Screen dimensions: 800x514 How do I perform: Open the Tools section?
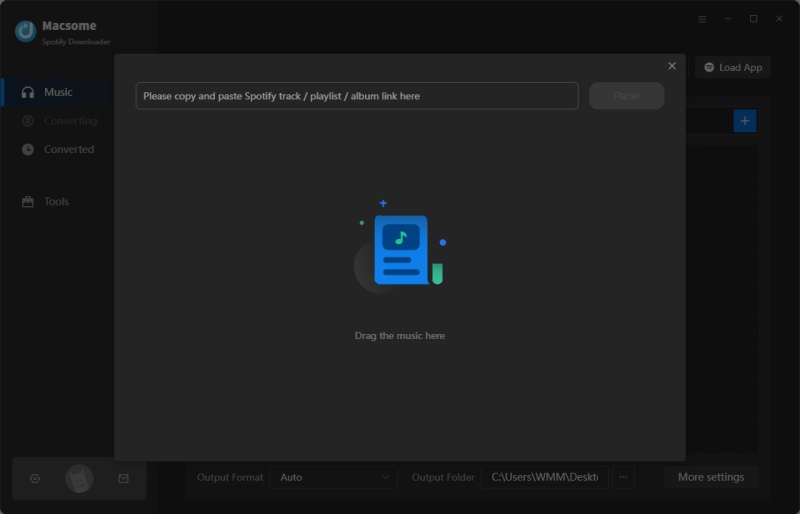point(57,201)
